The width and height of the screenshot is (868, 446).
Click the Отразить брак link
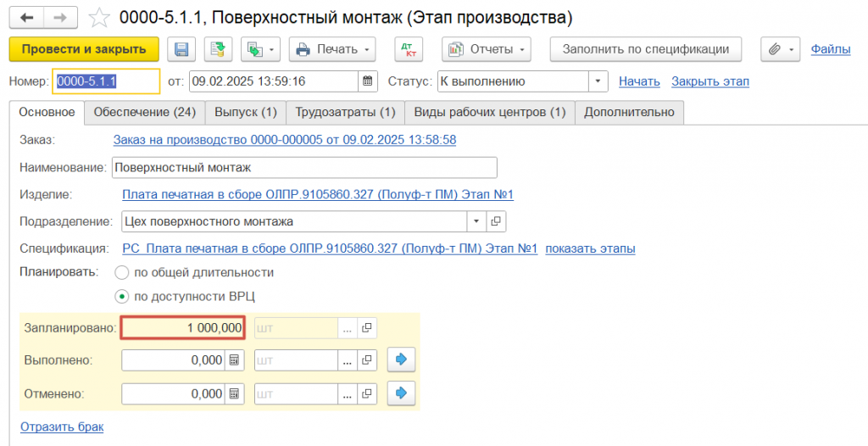point(62,427)
